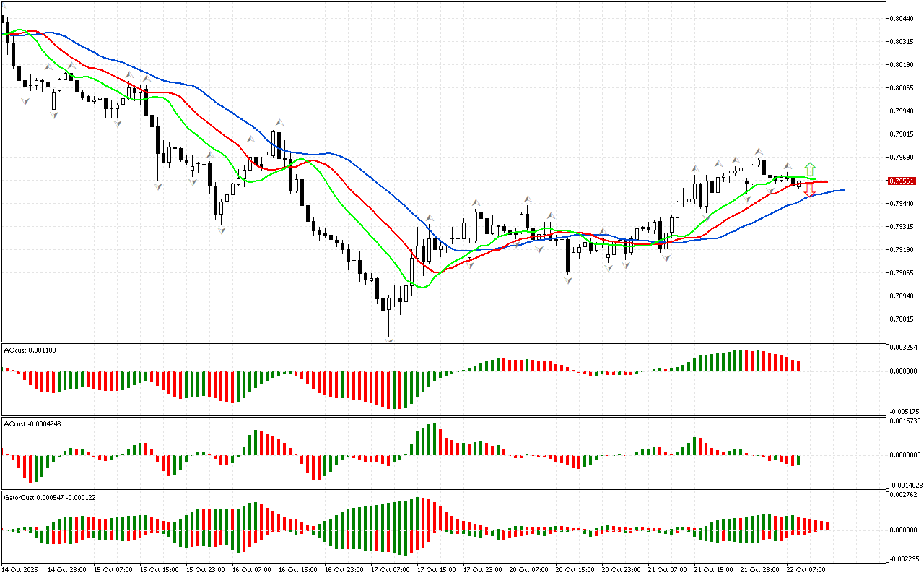Select the fractal marker above the 16 Oct peak
Image resolution: width=924 pixels, height=578 pixels.
[278, 123]
